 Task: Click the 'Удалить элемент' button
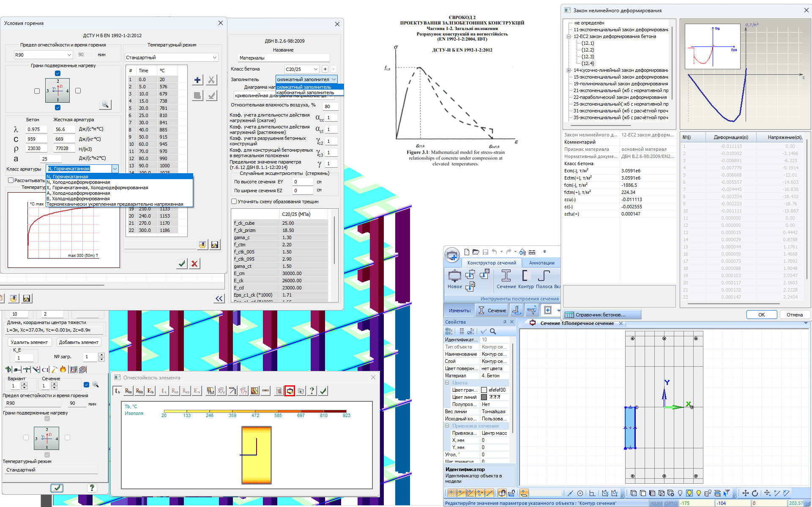pos(29,342)
